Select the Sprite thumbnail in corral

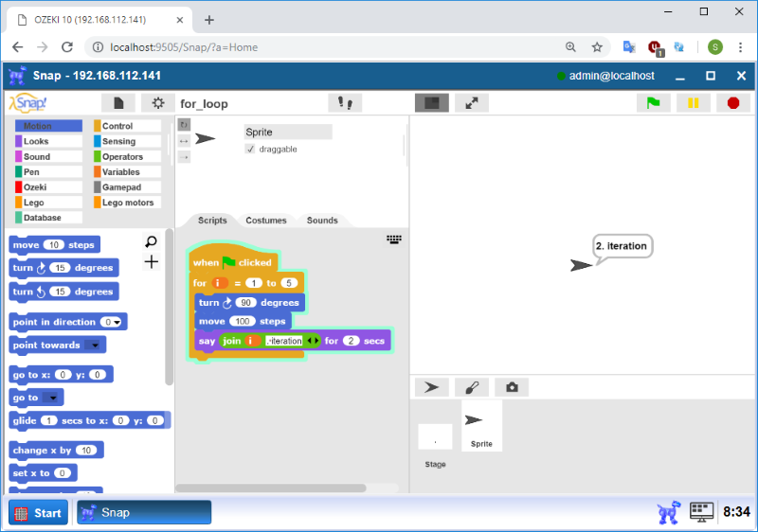pos(481,426)
